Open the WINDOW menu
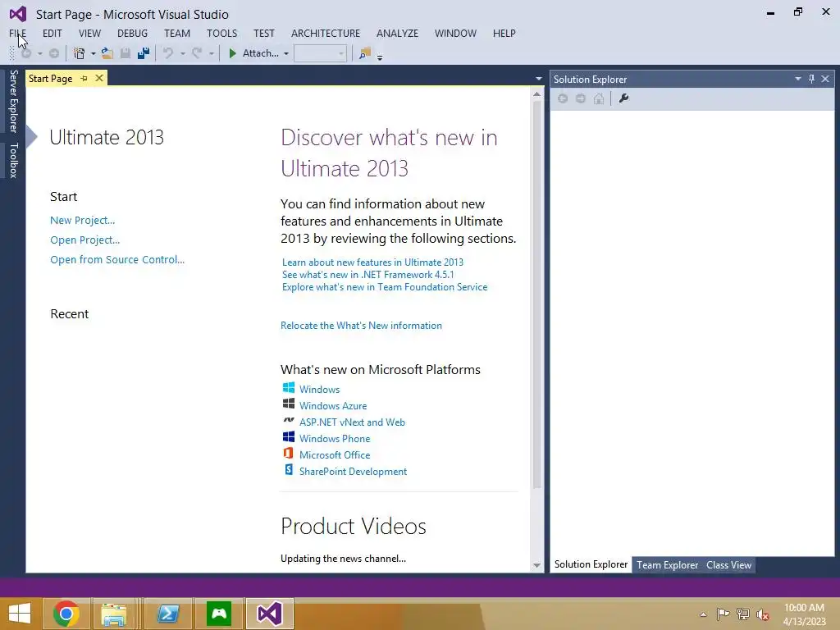The width and height of the screenshot is (840, 630). pyautogui.click(x=455, y=33)
